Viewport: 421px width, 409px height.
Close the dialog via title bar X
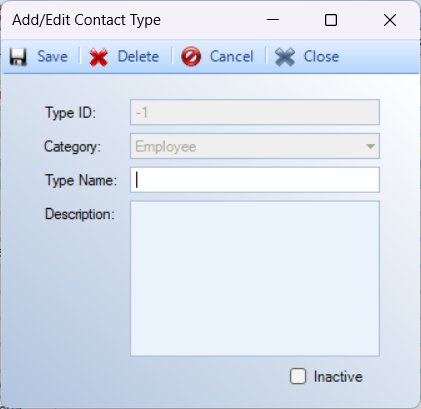coord(390,20)
